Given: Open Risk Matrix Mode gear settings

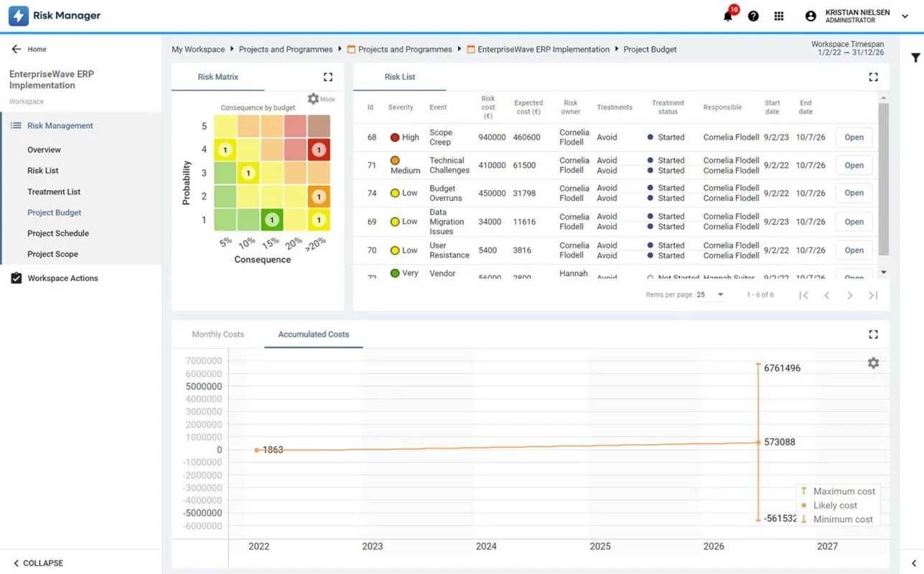Looking at the screenshot, I should pyautogui.click(x=314, y=99).
